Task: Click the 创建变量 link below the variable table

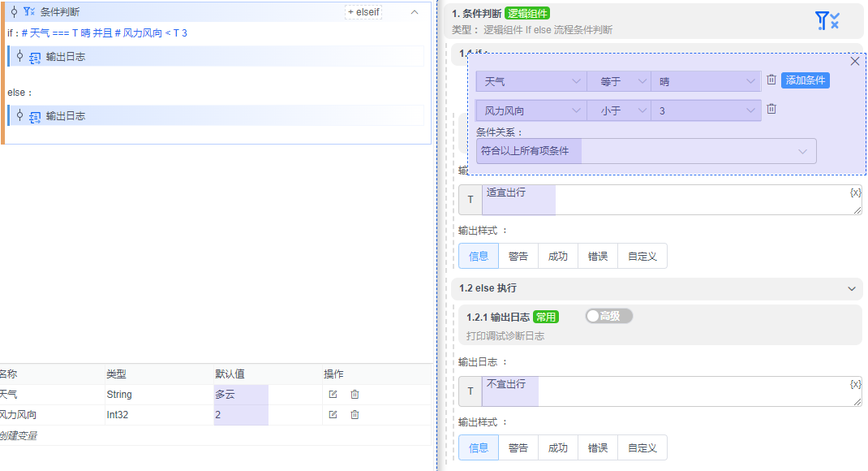Action: tap(18, 434)
